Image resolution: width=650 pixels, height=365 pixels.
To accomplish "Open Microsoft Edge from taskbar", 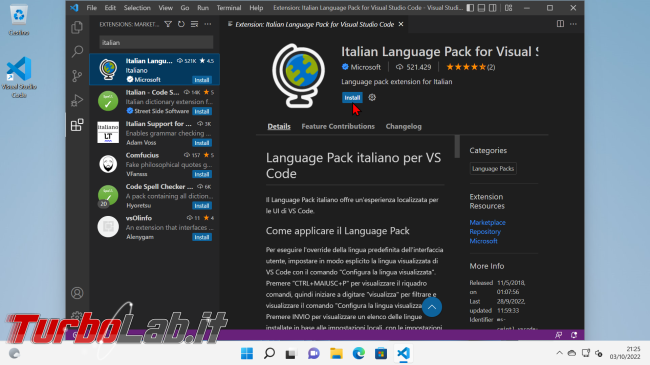I will click(x=359, y=353).
